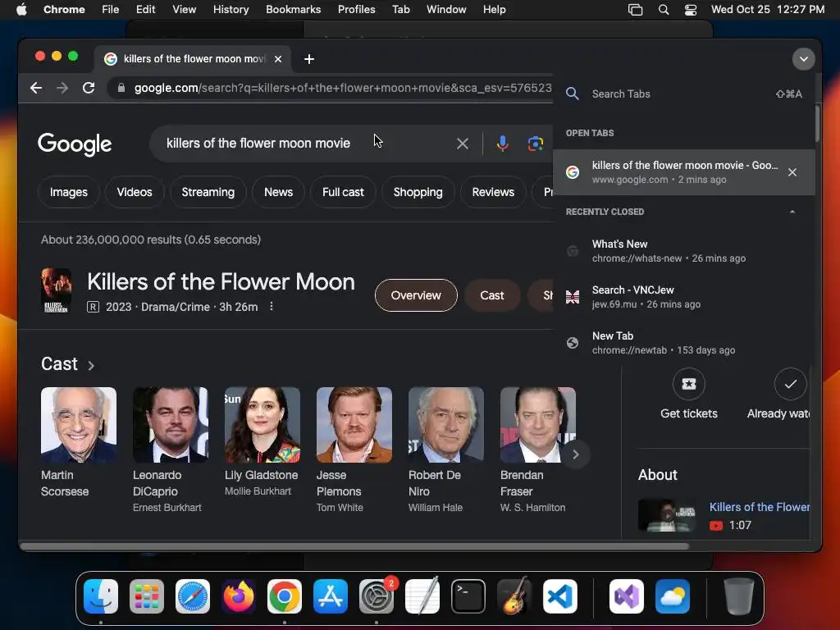Click Martin Scorsese cast photo

tap(79, 425)
